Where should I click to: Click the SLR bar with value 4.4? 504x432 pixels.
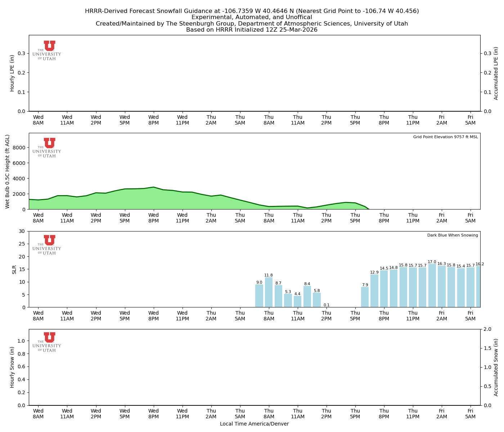click(297, 301)
